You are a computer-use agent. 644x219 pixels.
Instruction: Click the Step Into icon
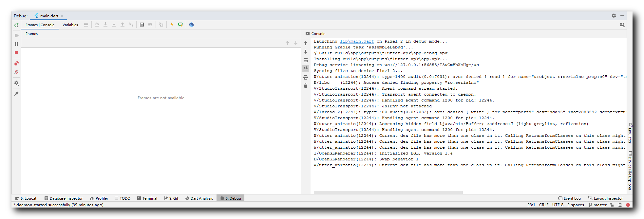pos(105,25)
